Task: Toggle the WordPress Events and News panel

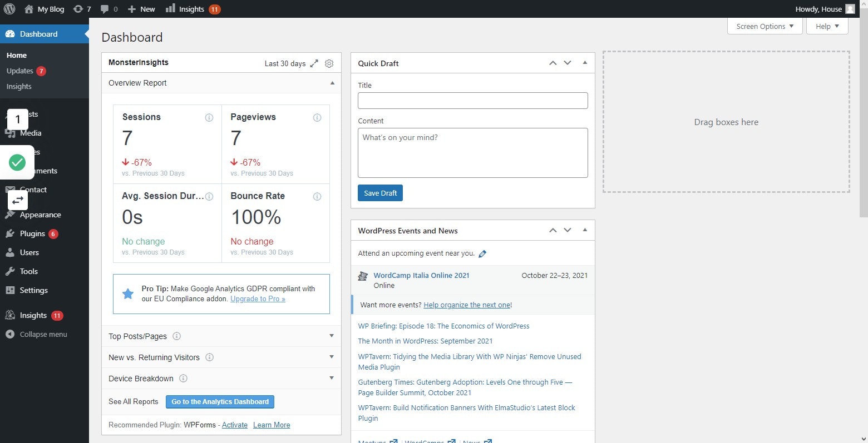Action: [585, 230]
